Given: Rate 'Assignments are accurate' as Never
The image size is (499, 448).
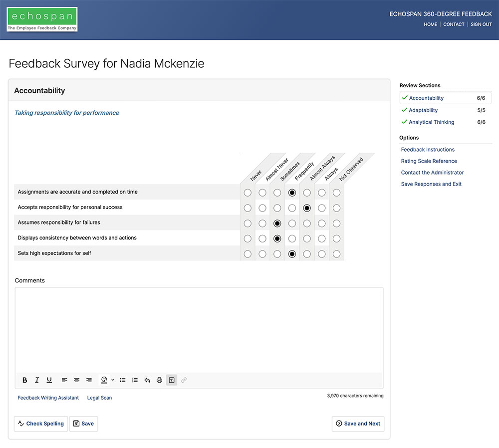Looking at the screenshot, I should coord(248,193).
